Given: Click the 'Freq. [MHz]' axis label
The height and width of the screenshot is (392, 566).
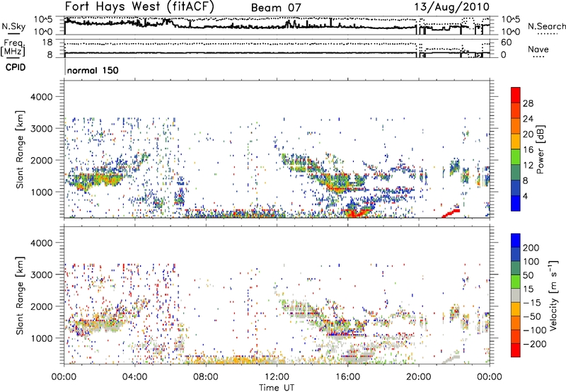Looking at the screenshot, I should coord(13,48).
